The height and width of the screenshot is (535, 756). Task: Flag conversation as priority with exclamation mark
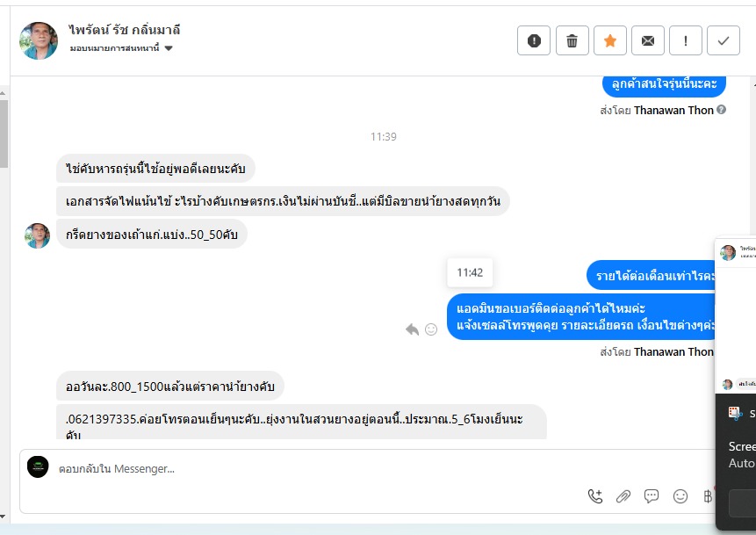pos(686,40)
